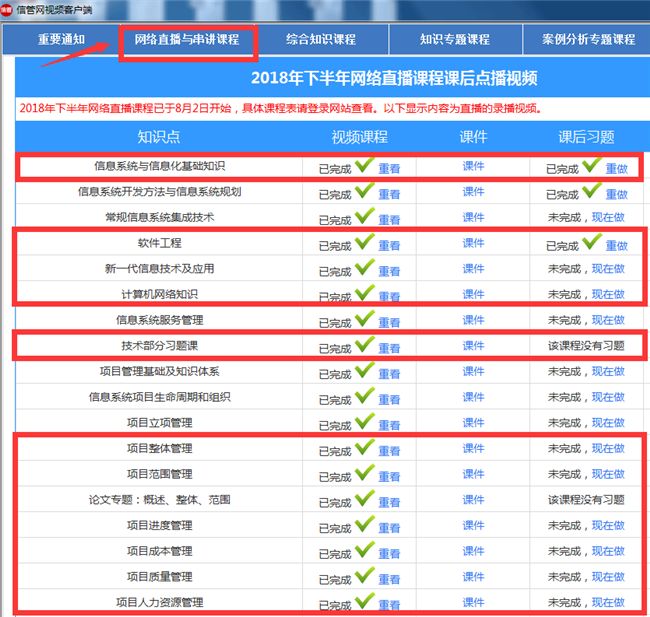Click exercise checkmark for 信息系统与信息化基础知识

pyautogui.click(x=592, y=165)
